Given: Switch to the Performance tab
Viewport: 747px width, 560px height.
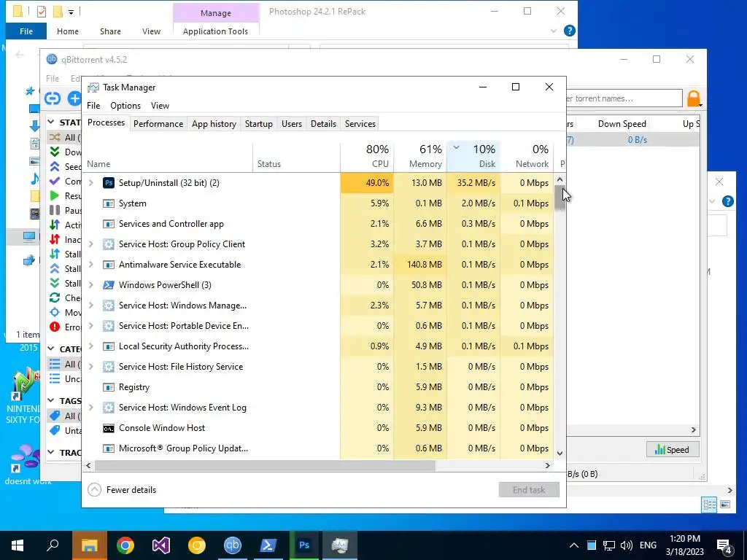Looking at the screenshot, I should (x=158, y=124).
